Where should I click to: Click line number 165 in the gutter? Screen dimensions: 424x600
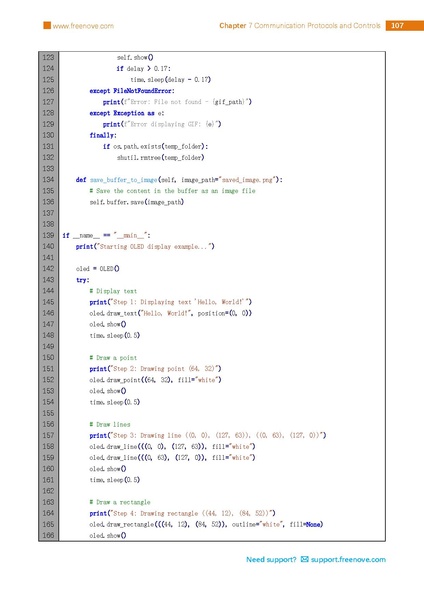(x=48, y=524)
